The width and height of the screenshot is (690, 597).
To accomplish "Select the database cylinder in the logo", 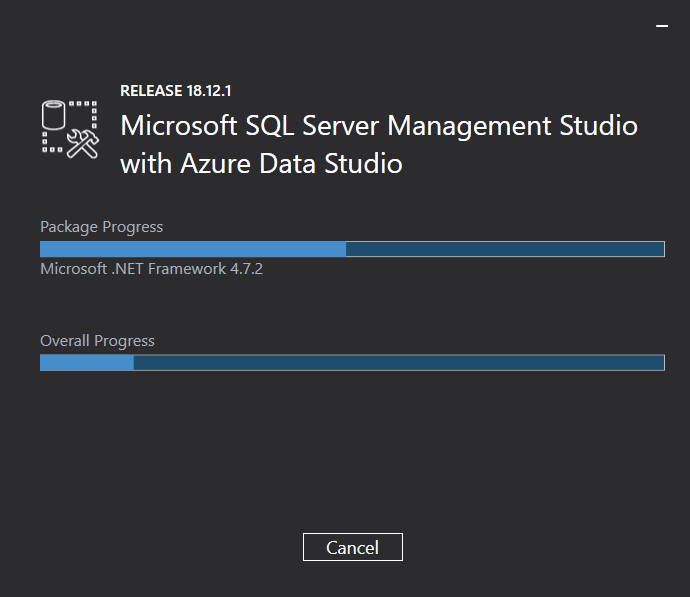I will [x=53, y=115].
